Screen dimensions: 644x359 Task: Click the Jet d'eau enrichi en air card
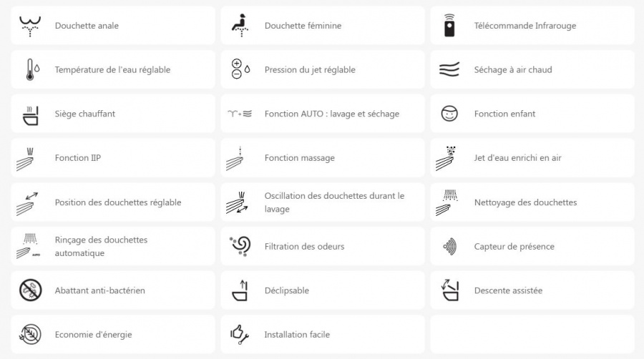pyautogui.click(x=532, y=158)
